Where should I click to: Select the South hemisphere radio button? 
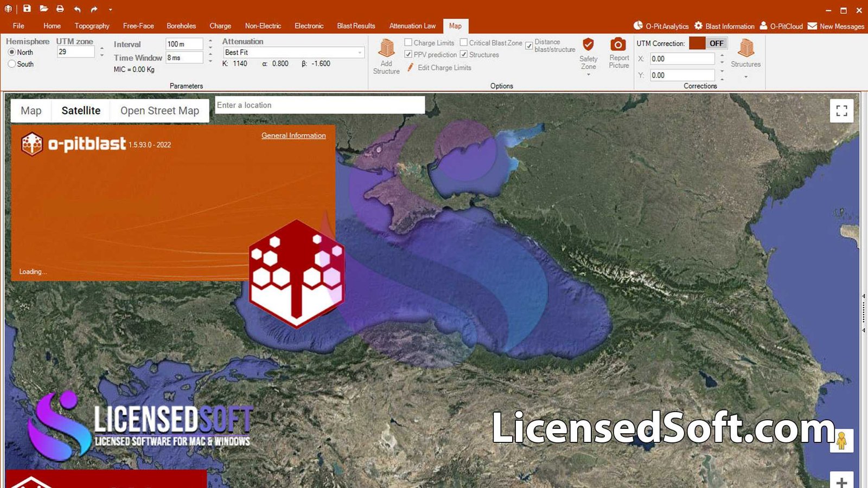(12, 64)
